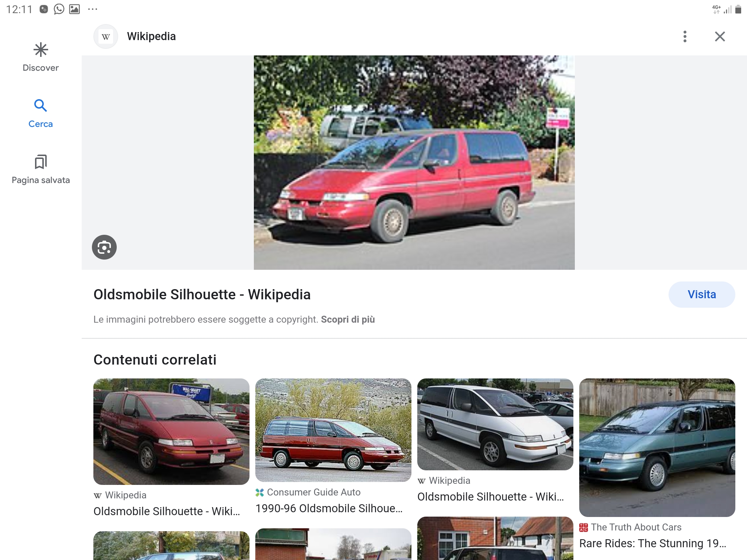This screenshot has width=747, height=560.
Task: Open the three-dot overflow menu
Action: point(685,36)
